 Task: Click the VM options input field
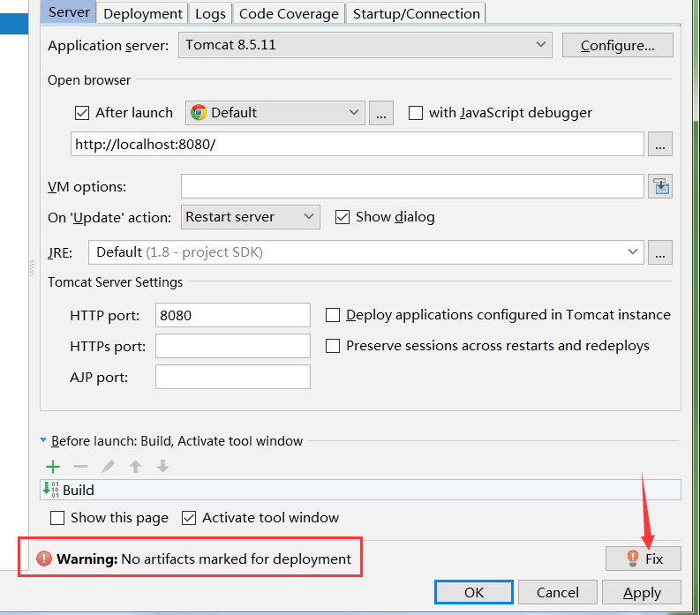coord(412,186)
